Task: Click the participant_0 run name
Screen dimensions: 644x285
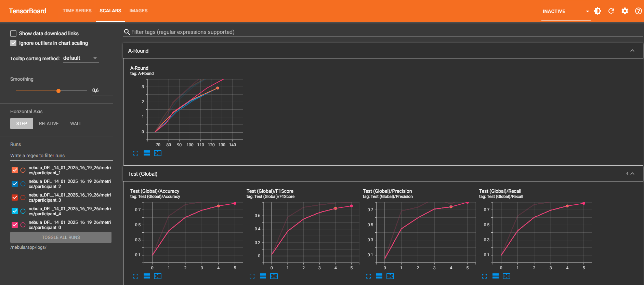Action: (70, 225)
